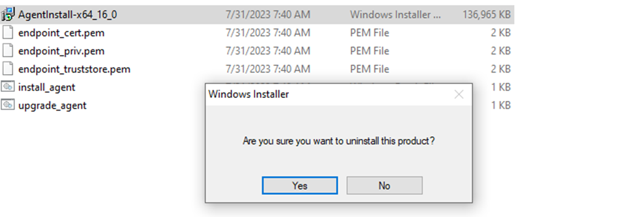644x217 pixels.
Task: Confirm uninstall with the Yes button
Action: point(300,185)
